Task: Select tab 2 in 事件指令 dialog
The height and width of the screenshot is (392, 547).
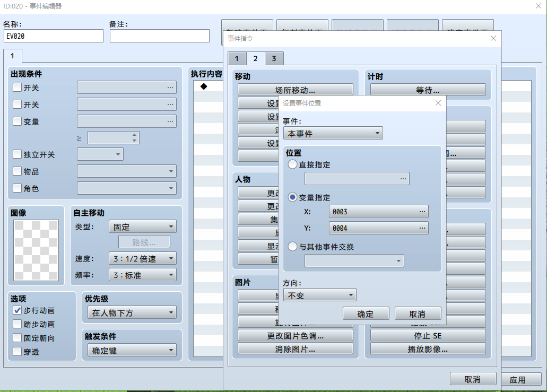Action: (x=255, y=58)
